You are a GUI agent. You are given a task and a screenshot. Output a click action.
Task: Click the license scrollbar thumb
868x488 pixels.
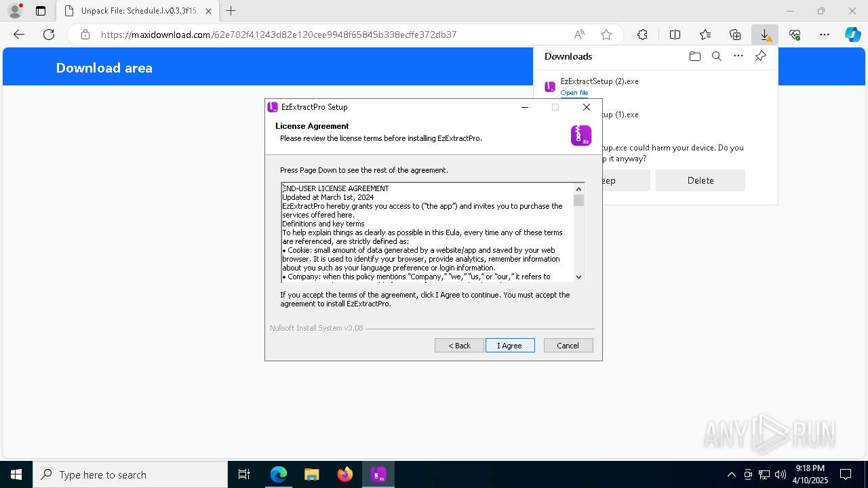click(x=578, y=200)
